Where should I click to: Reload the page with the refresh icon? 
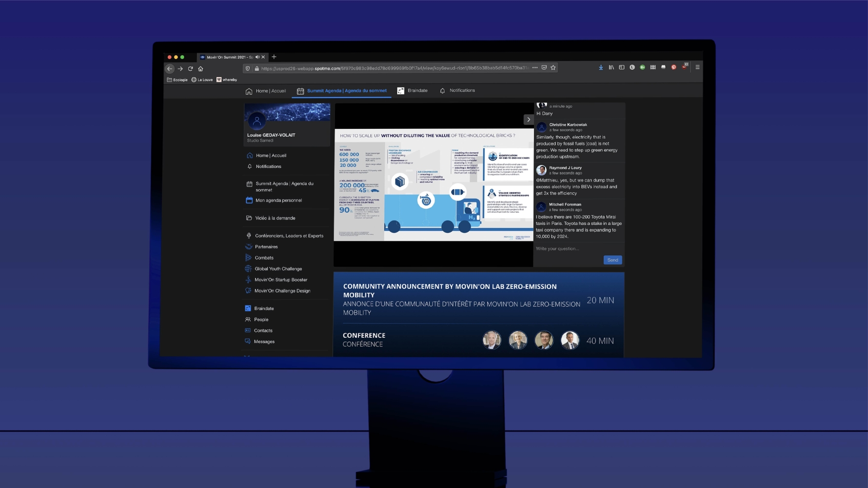pos(191,69)
